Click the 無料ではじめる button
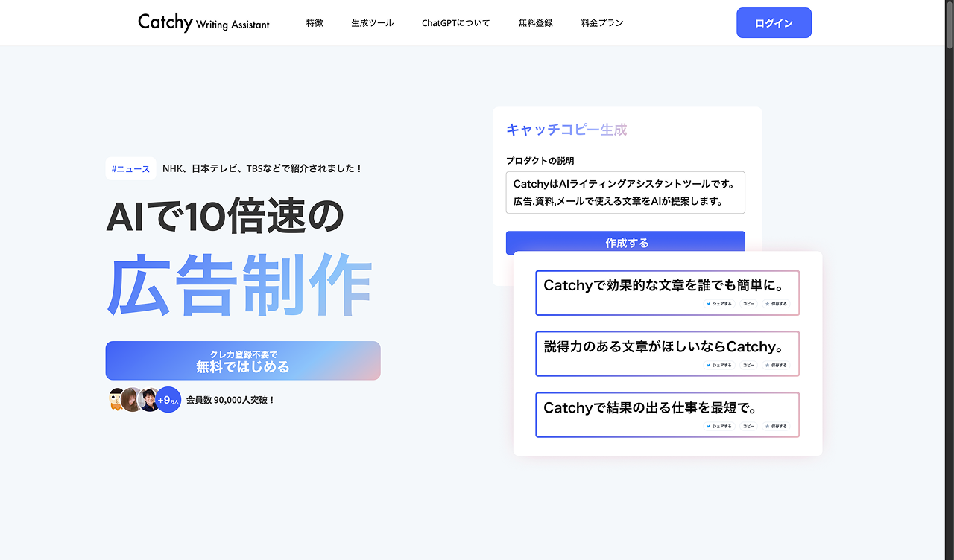This screenshot has width=954, height=560. [x=243, y=360]
